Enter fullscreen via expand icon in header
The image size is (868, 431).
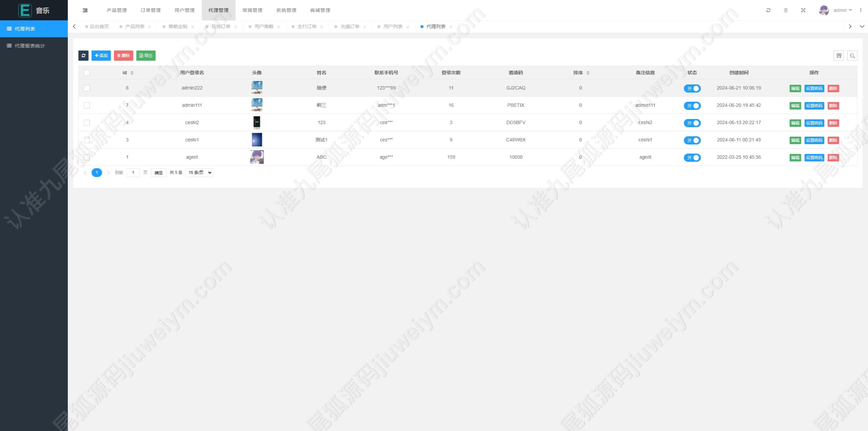803,10
